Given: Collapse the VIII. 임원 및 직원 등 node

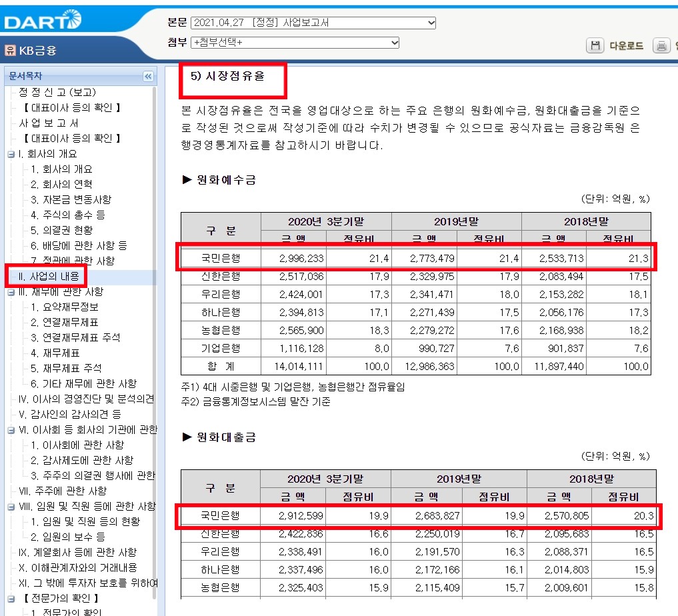Looking at the screenshot, I should point(11,507).
